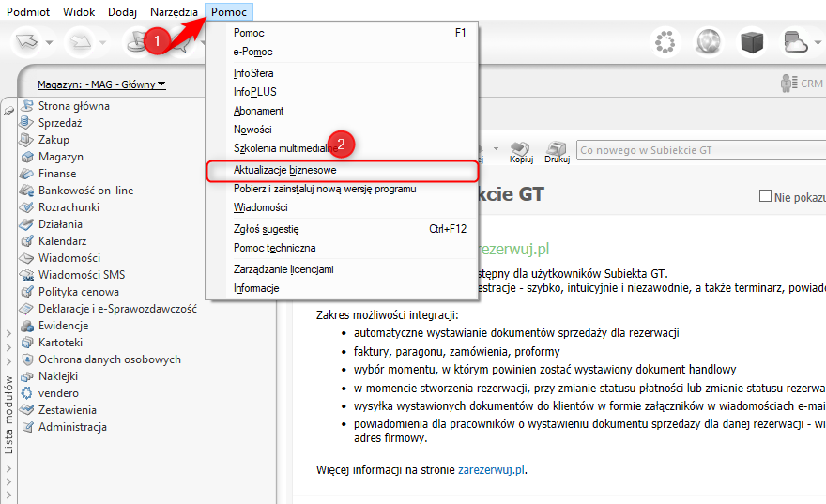Expand the Magazyn: MAG - Główny dropdown
The height and width of the screenshot is (504, 826).
click(101, 84)
